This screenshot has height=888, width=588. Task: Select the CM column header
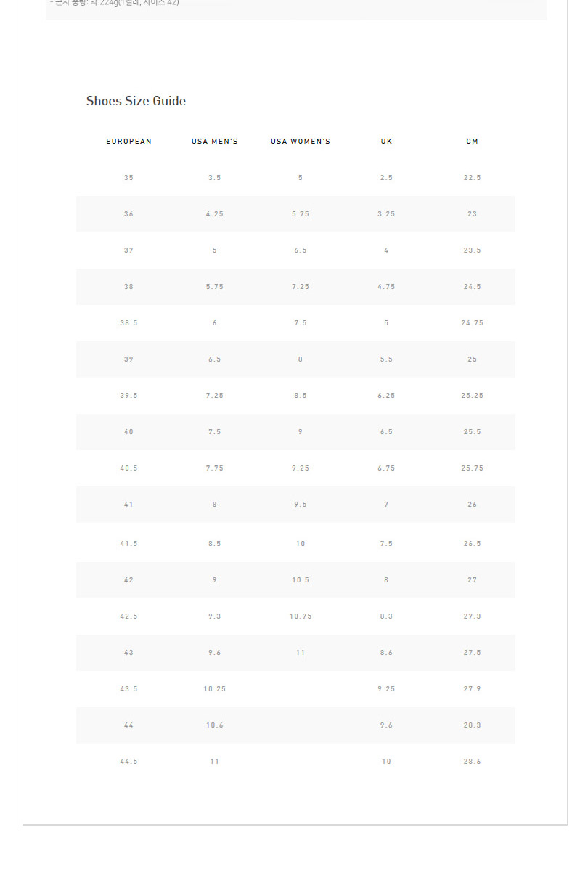473,142
